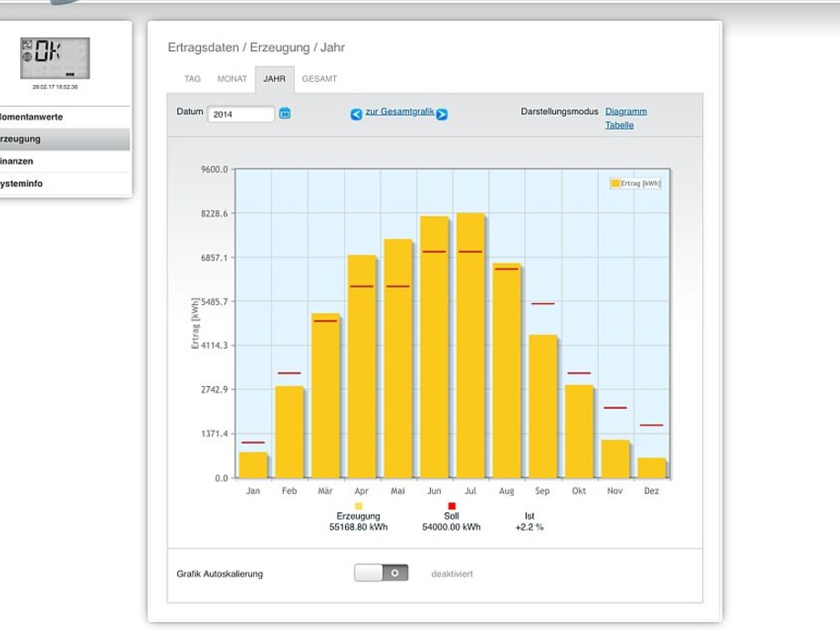This screenshot has width=840, height=630.
Task: Click the yellow Ertrag [kWh] legend swatch
Action: (x=614, y=184)
